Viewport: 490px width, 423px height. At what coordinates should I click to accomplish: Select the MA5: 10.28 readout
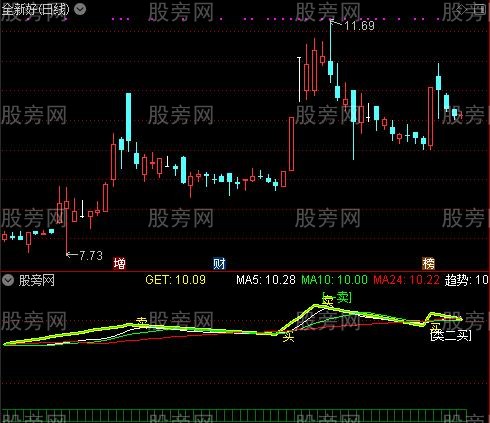(x=266, y=280)
